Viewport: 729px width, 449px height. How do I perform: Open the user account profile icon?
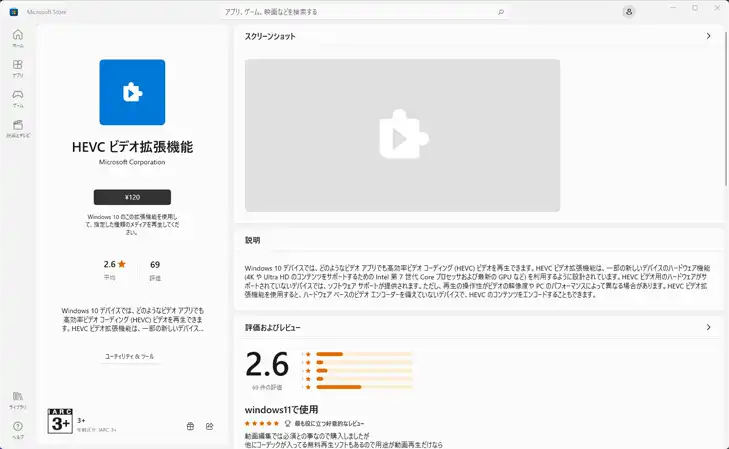click(x=629, y=12)
